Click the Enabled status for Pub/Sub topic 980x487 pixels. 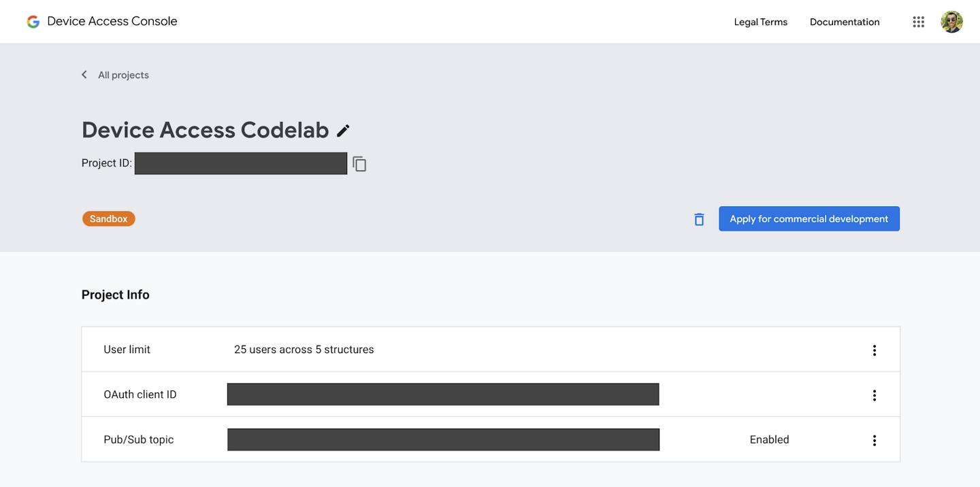click(x=769, y=439)
